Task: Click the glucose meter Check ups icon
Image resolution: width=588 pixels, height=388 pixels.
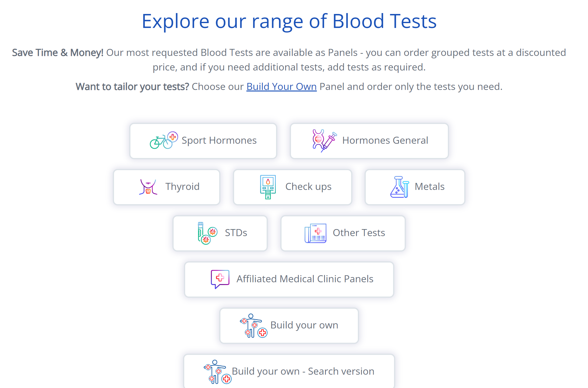Action: [x=268, y=187]
